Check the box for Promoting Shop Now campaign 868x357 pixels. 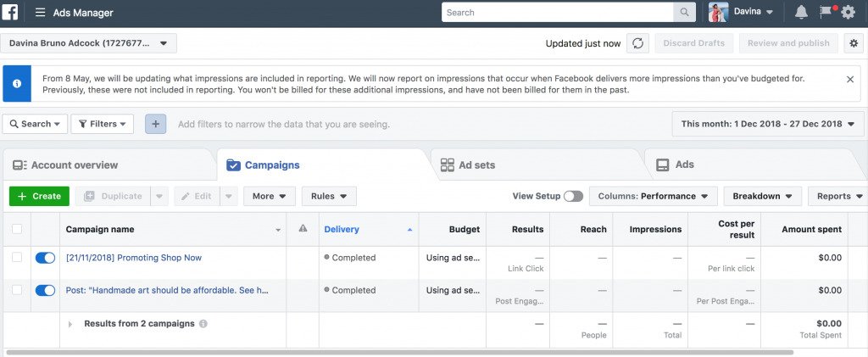pyautogui.click(x=17, y=258)
